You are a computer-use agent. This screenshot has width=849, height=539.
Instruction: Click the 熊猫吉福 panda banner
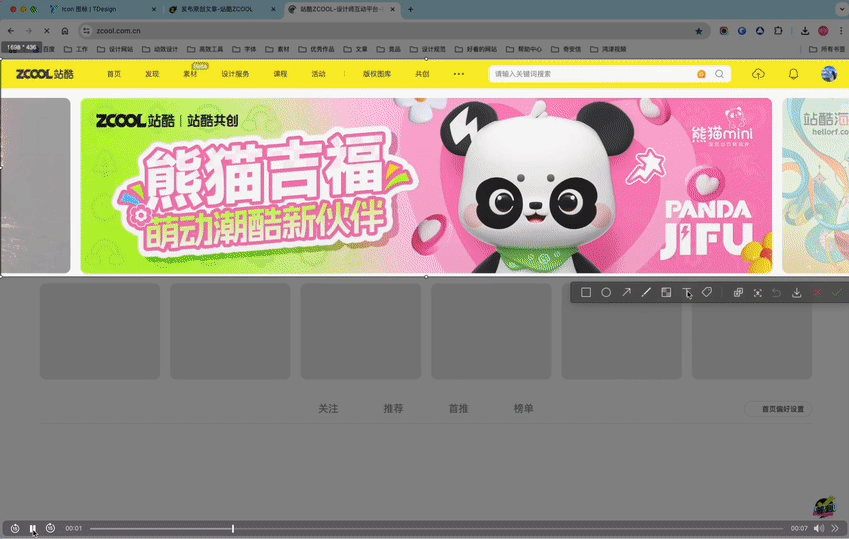tap(426, 186)
